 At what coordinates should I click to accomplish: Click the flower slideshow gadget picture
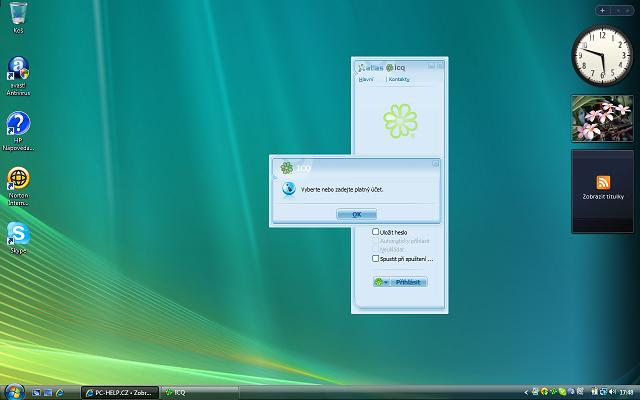tap(602, 119)
